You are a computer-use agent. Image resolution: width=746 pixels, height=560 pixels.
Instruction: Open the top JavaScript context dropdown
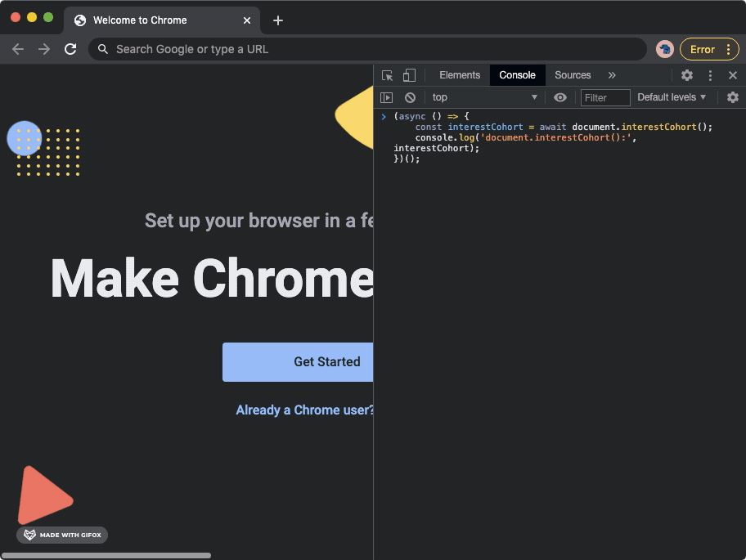coord(484,97)
